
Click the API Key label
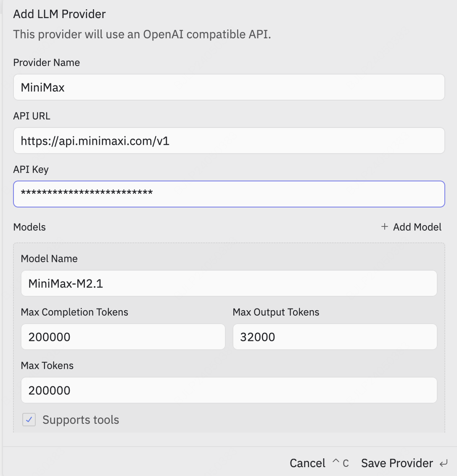click(31, 170)
